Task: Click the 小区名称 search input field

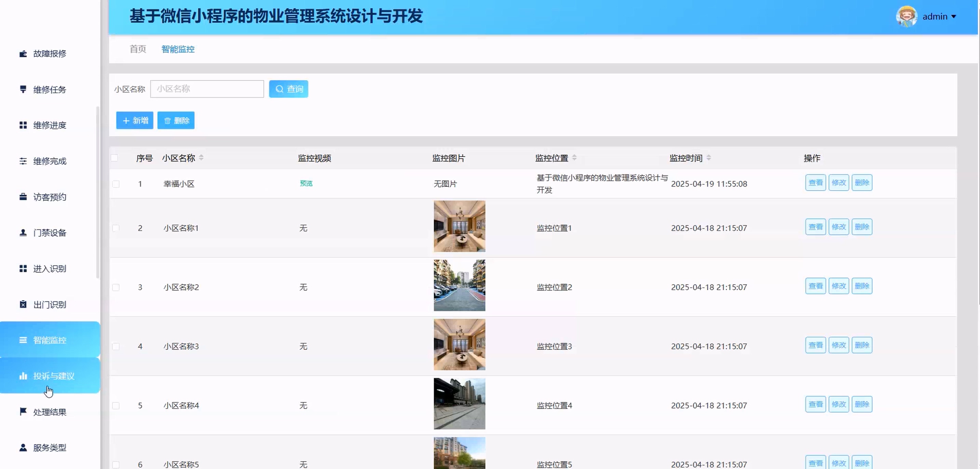Action: [x=207, y=89]
